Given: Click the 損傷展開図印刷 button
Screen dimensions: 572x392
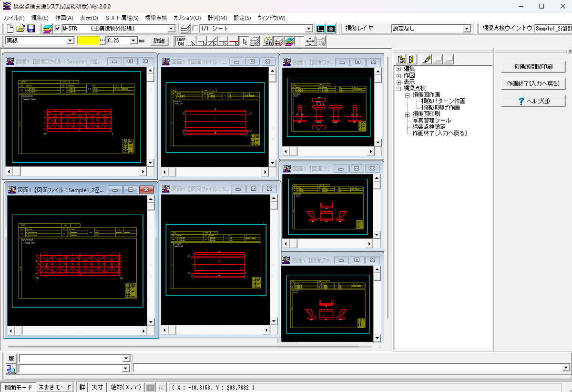Looking at the screenshot, I should tap(533, 66).
